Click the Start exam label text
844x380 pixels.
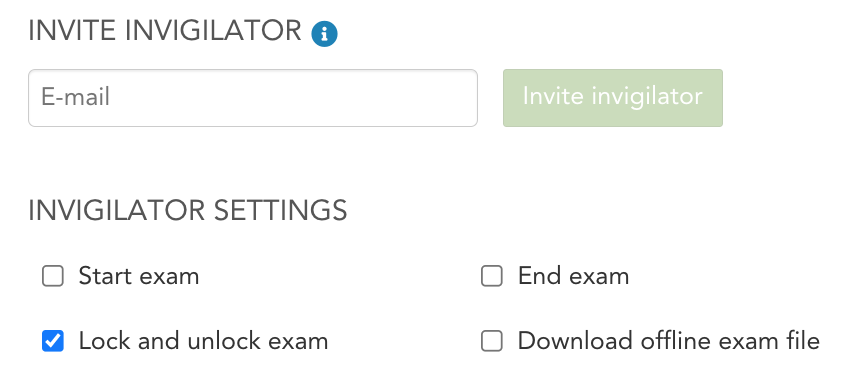point(139,276)
